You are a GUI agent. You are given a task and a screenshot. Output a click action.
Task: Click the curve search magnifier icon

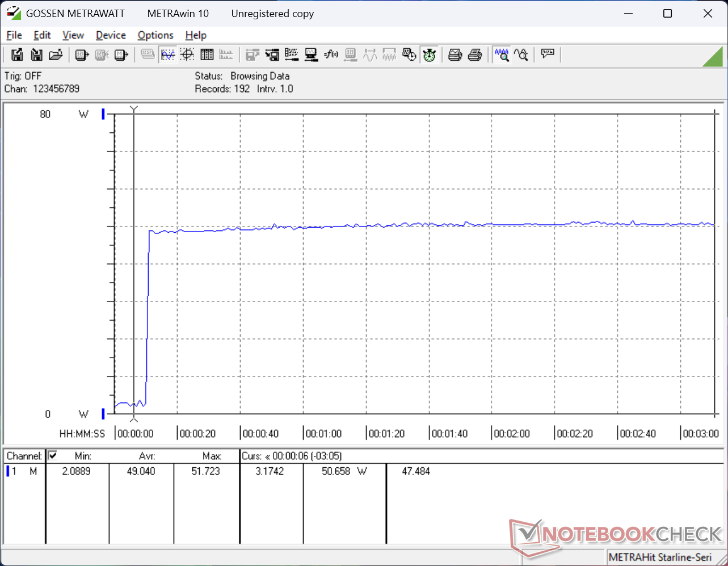[521, 54]
